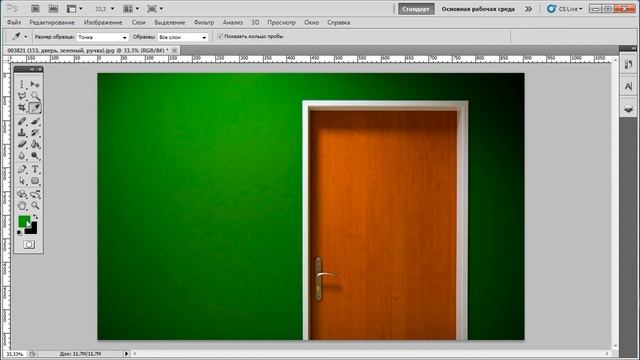Select the Quick Selection tool
Screen dimensions: 640x360
35,96
